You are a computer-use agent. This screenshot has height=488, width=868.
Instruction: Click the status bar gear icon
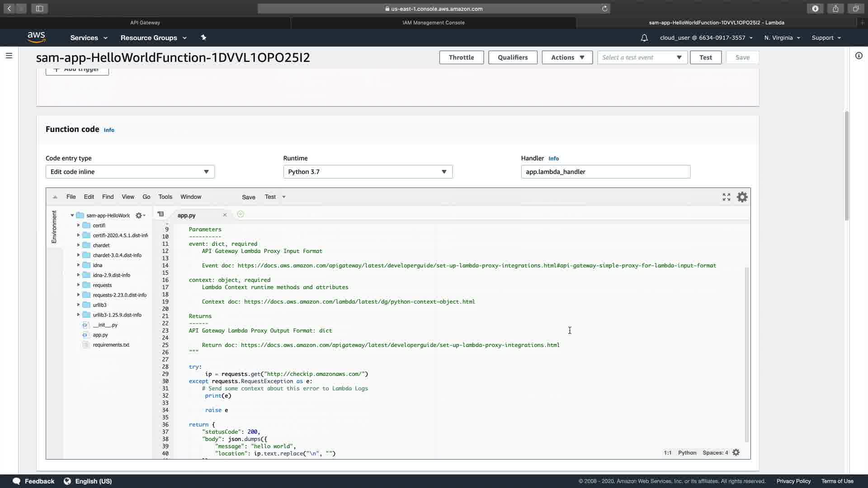[736, 452]
